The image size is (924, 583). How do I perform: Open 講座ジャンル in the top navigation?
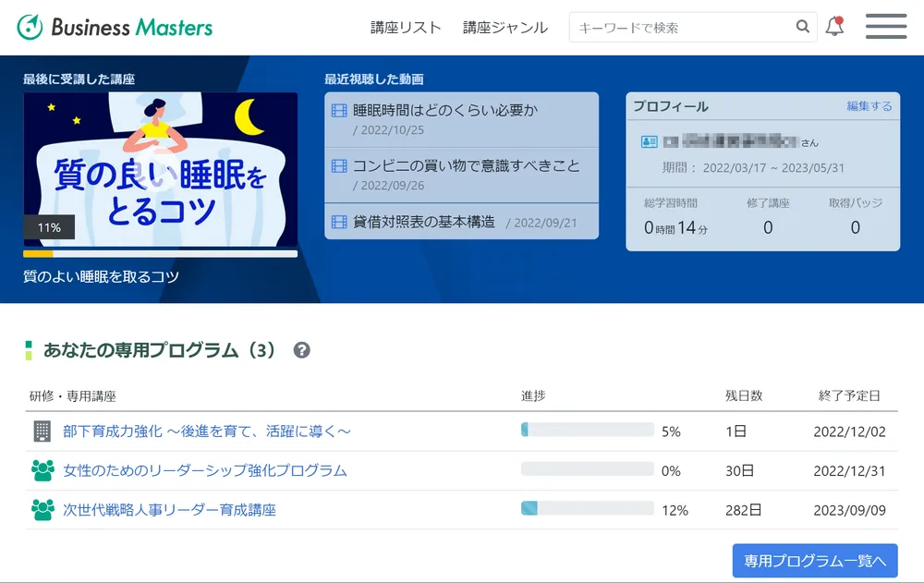tap(505, 28)
